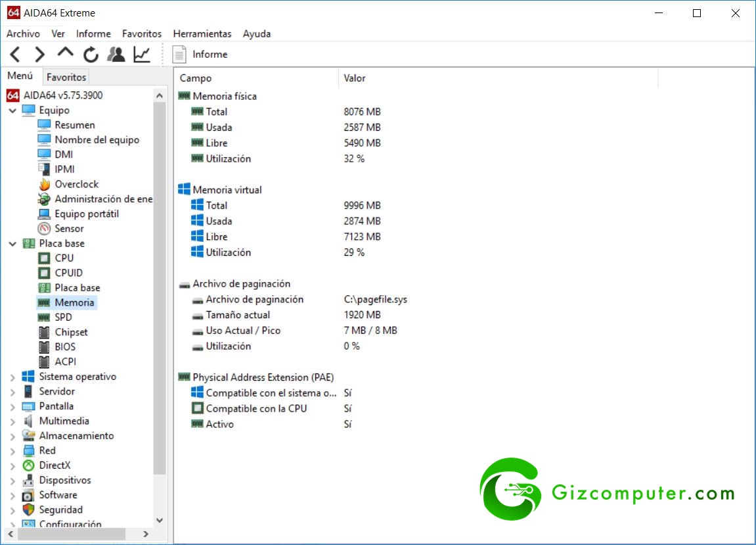The width and height of the screenshot is (756, 545).
Task: Select the C:\pagefile.sys value
Action: [x=375, y=300]
